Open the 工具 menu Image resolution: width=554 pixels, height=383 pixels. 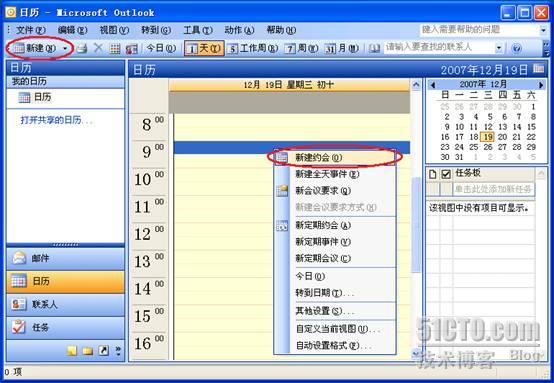pyautogui.click(x=198, y=30)
